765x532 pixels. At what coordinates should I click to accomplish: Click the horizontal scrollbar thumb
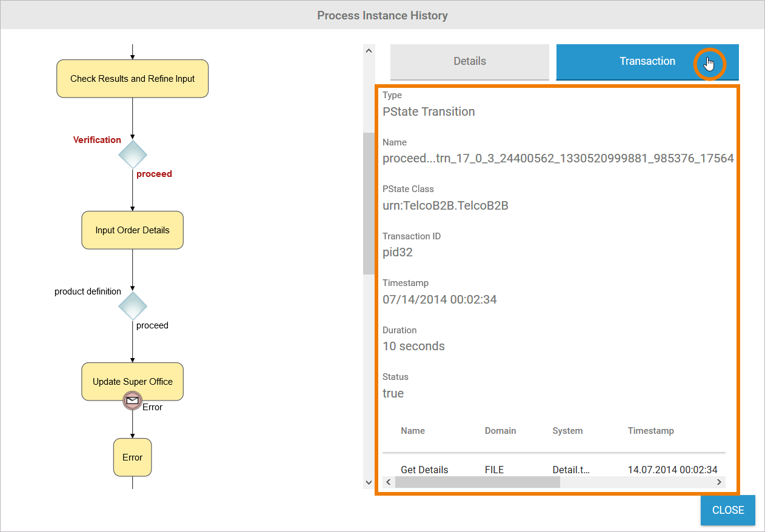click(x=478, y=482)
